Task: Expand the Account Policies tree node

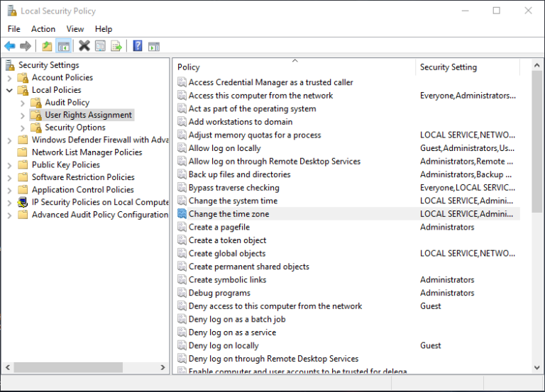Action: tap(9, 78)
